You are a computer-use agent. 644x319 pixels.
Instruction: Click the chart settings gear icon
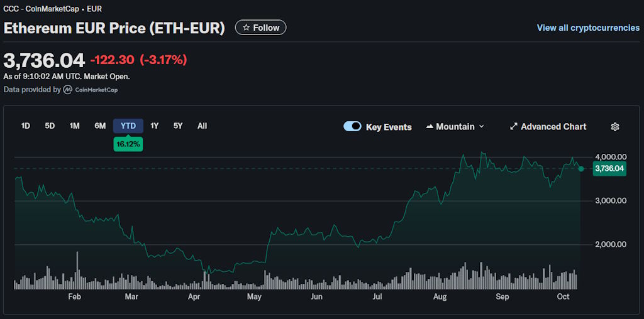pyautogui.click(x=615, y=127)
